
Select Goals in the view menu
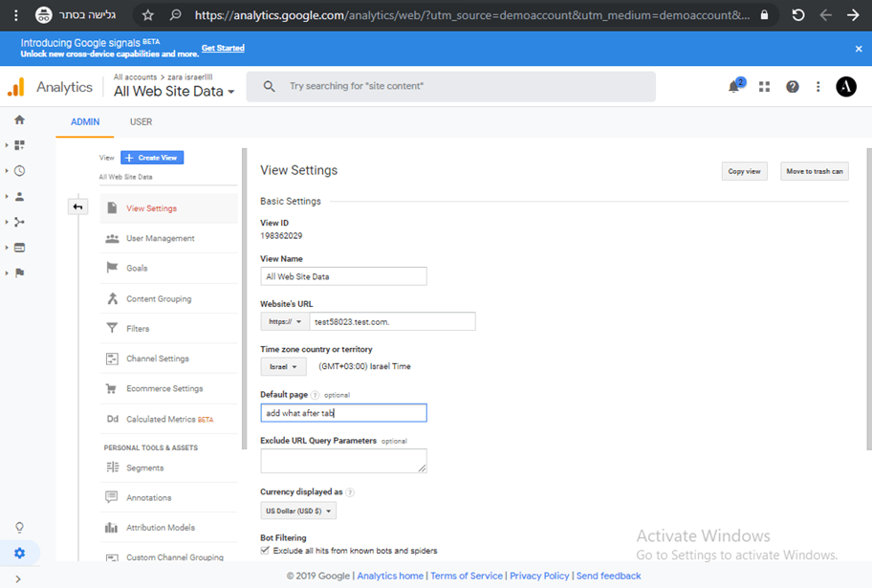137,269
